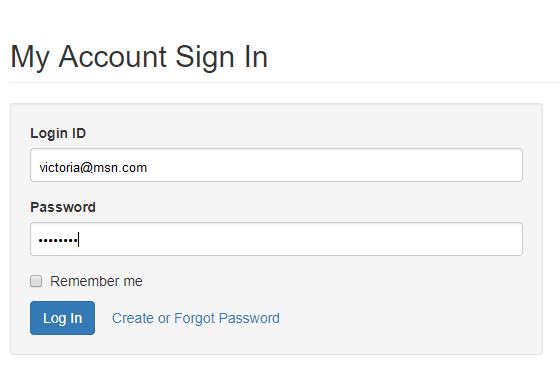Focus the Login ID input field
560x383 pixels.
[x=276, y=165]
